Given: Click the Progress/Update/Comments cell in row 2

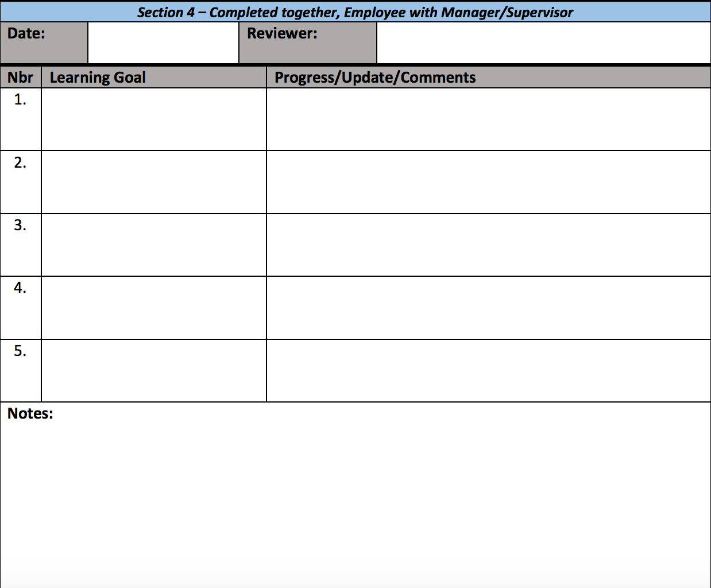Looking at the screenshot, I should [x=488, y=182].
